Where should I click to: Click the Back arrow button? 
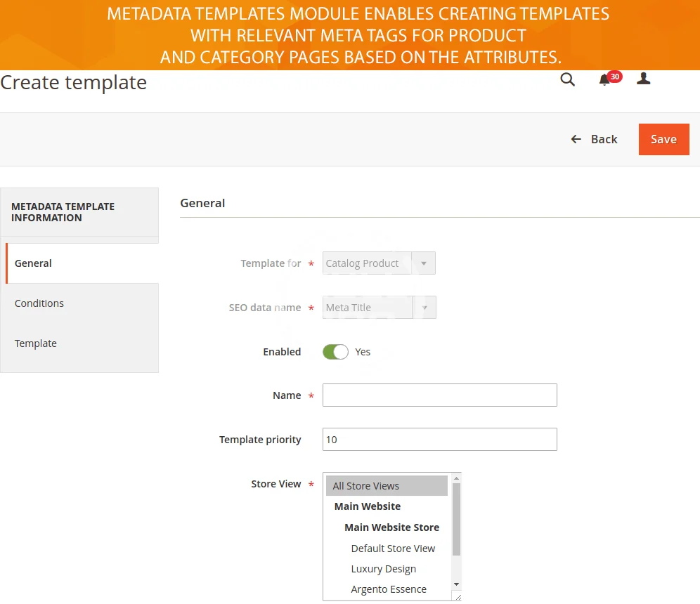[594, 139]
